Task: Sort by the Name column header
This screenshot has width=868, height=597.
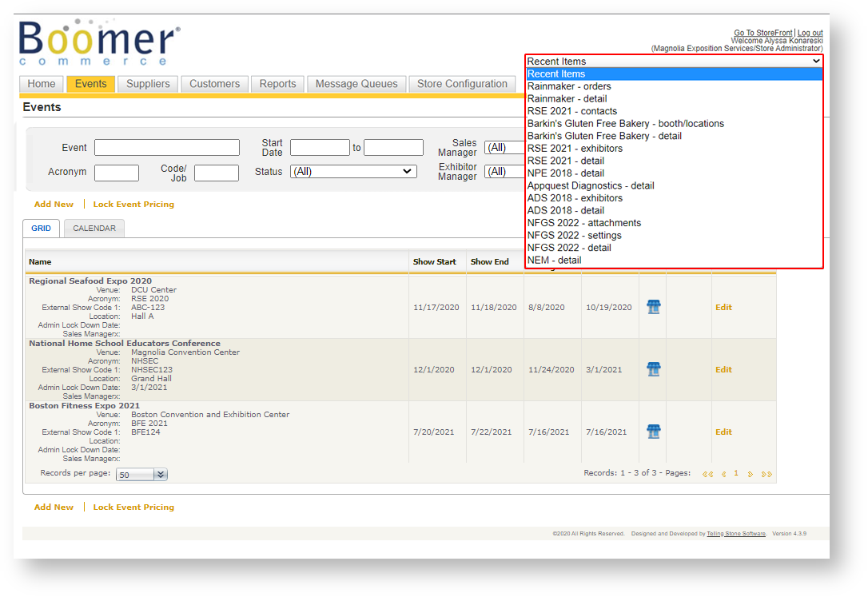Action: click(40, 261)
